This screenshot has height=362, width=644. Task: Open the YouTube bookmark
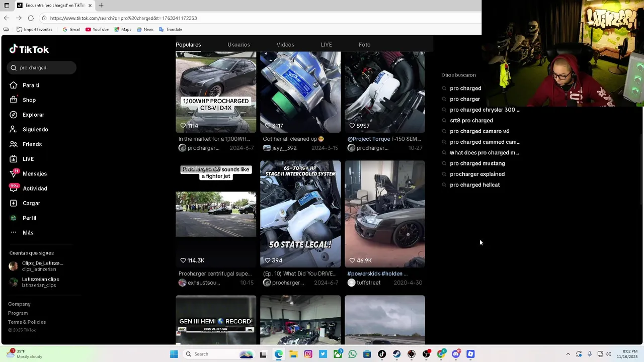tap(97, 30)
